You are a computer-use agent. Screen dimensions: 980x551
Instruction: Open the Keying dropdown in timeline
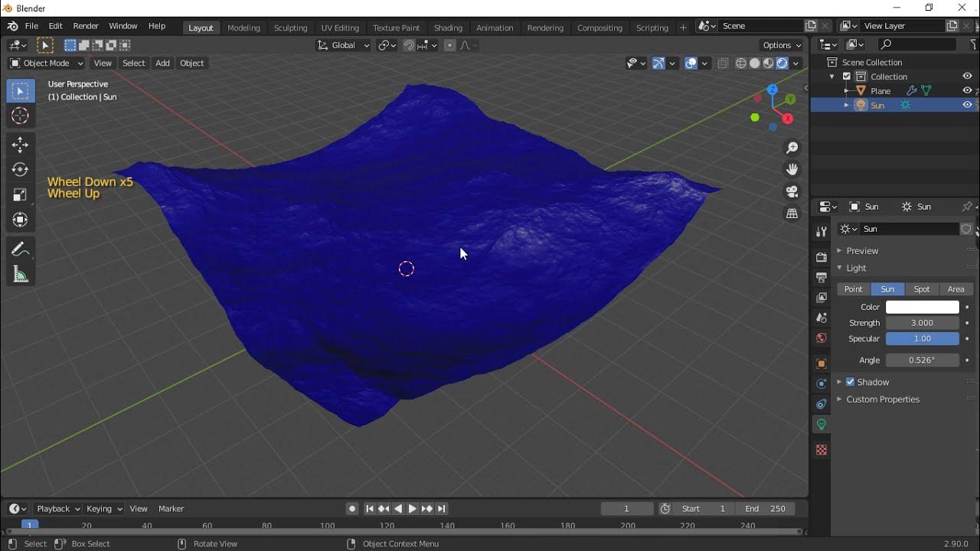click(x=104, y=509)
